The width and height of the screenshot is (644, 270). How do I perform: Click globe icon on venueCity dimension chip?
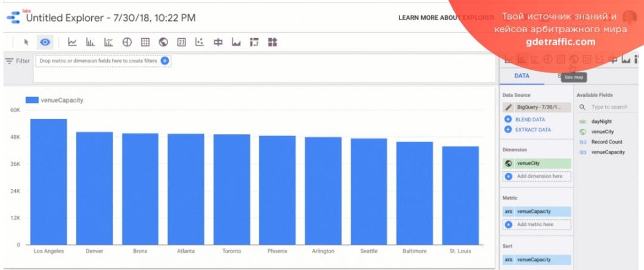click(x=509, y=163)
